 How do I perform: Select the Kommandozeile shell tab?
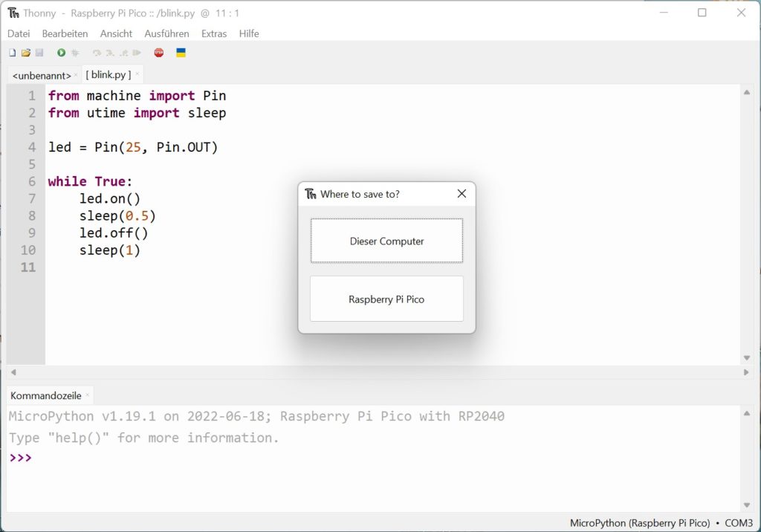46,395
